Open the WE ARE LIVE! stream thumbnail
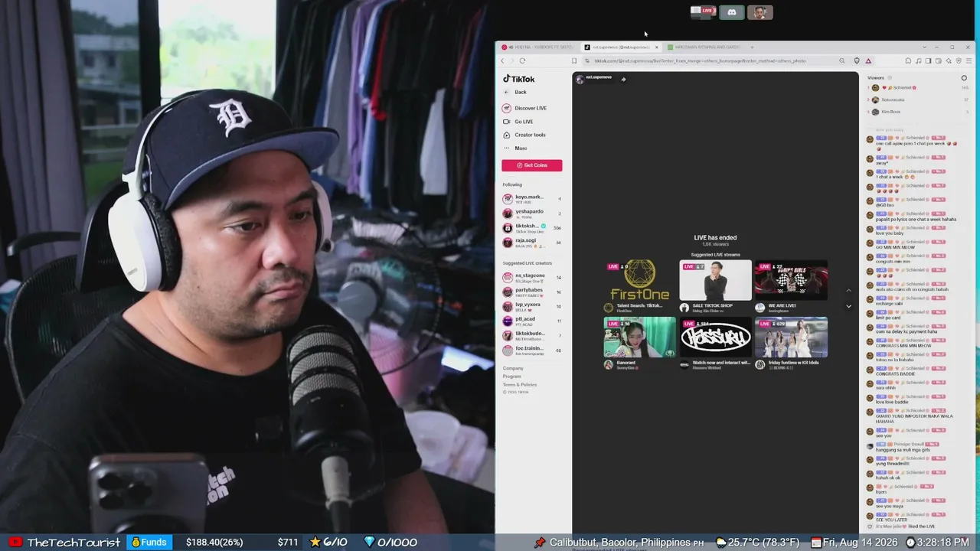Viewport: 980px width, 551px height. [791, 280]
